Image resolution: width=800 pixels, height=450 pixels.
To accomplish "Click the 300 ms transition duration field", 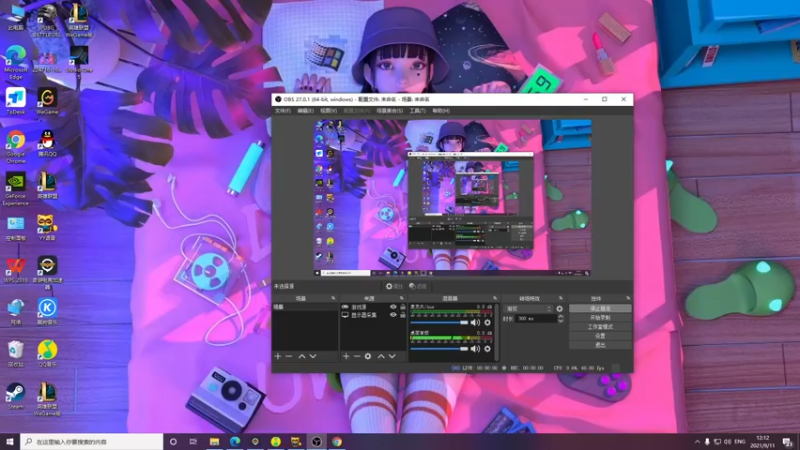I will point(536,318).
